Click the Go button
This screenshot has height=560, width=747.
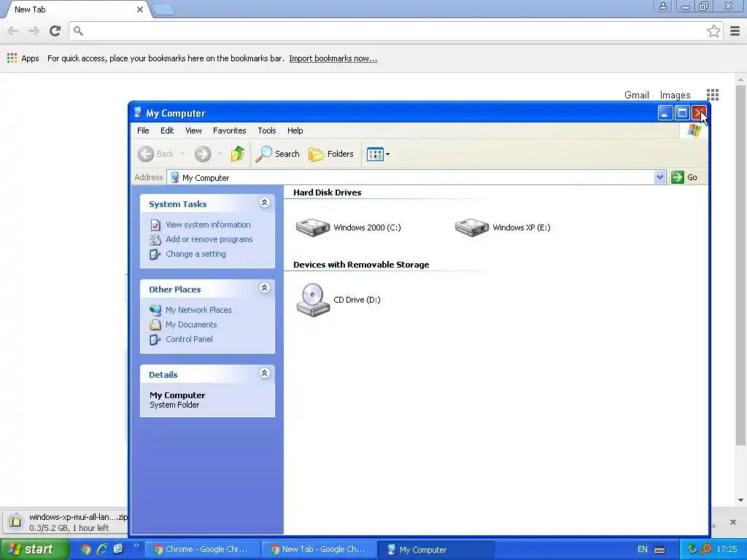coord(684,177)
